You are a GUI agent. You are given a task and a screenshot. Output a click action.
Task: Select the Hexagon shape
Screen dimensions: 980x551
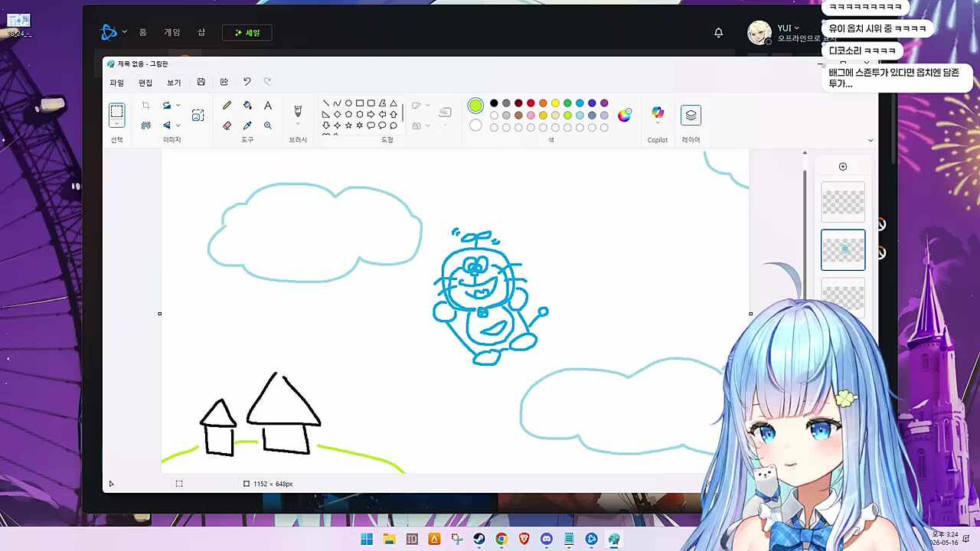[360, 115]
